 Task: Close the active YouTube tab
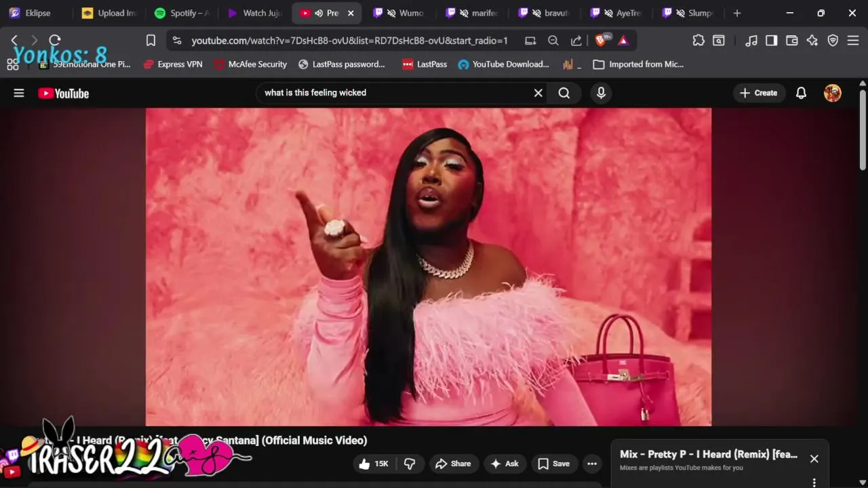click(x=351, y=13)
